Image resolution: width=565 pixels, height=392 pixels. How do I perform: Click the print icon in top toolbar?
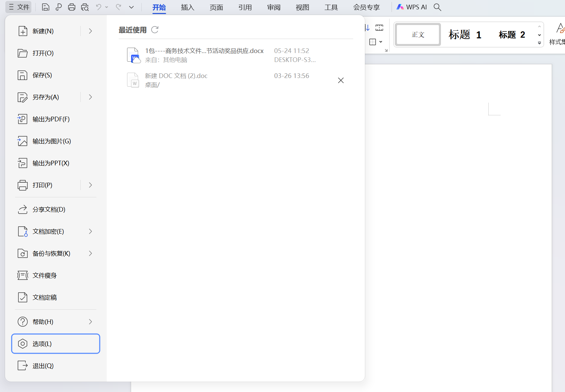click(x=72, y=7)
